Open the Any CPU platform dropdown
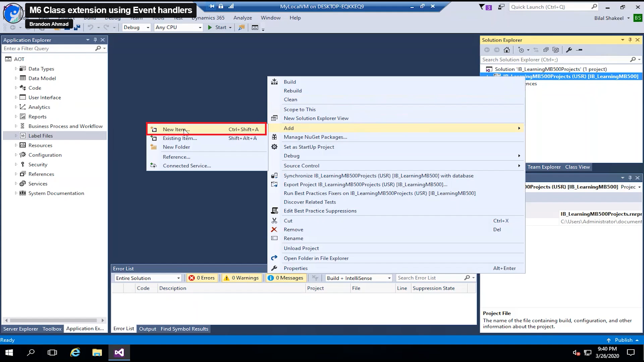The height and width of the screenshot is (362, 644). [178, 27]
